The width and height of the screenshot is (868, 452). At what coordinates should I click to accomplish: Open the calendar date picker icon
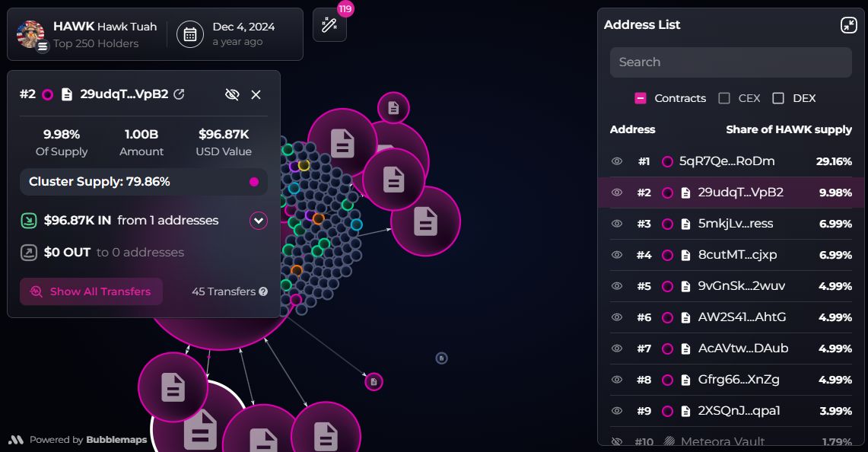190,34
